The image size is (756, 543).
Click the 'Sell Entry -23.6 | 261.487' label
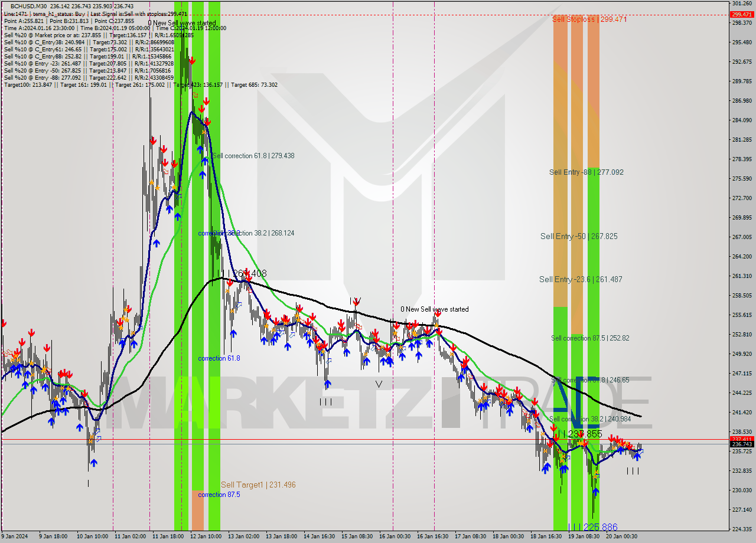tap(581, 279)
